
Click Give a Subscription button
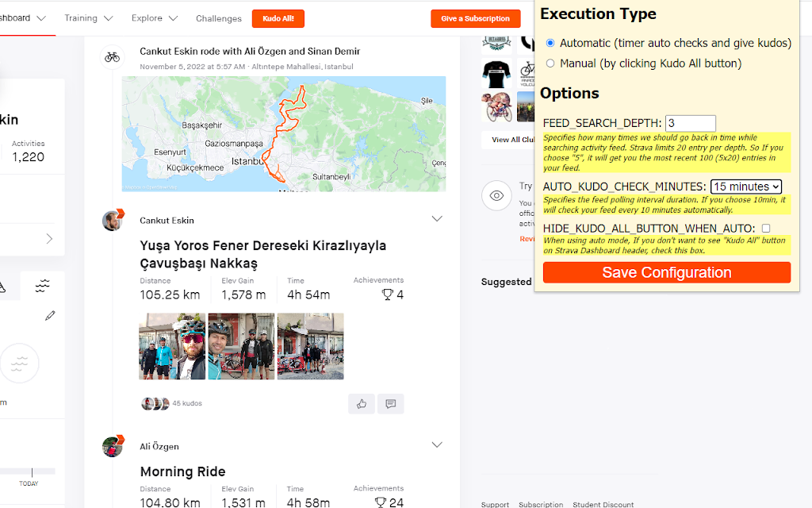pyautogui.click(x=476, y=19)
